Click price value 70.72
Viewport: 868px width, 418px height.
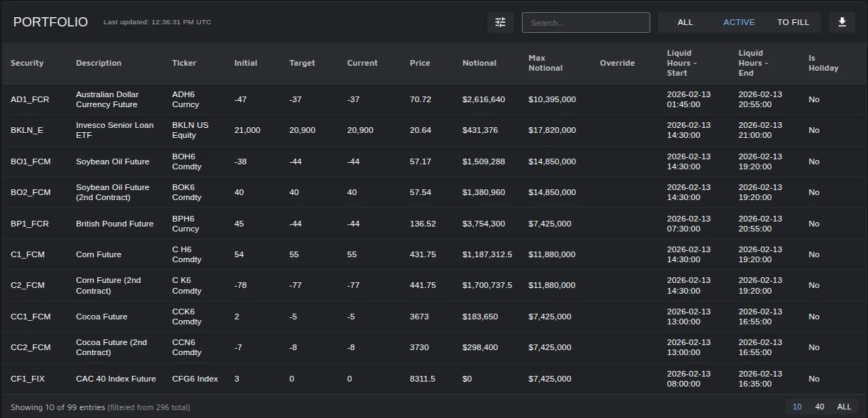(420, 99)
